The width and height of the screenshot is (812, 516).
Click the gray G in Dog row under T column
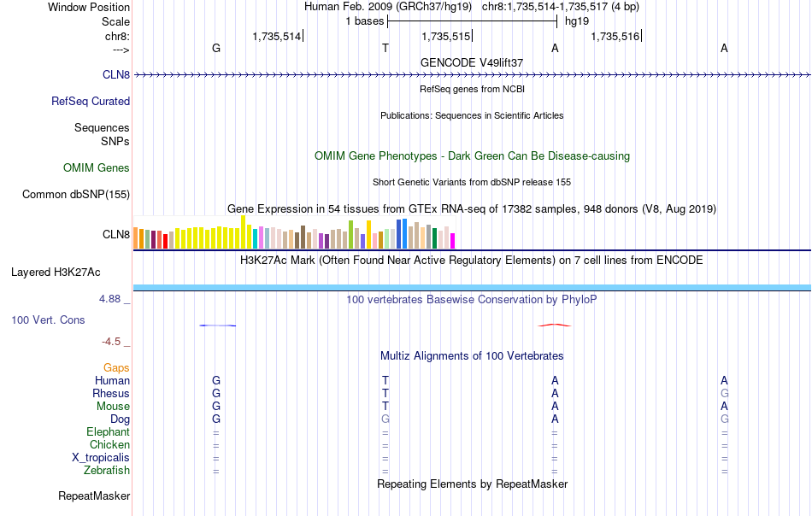coord(385,419)
